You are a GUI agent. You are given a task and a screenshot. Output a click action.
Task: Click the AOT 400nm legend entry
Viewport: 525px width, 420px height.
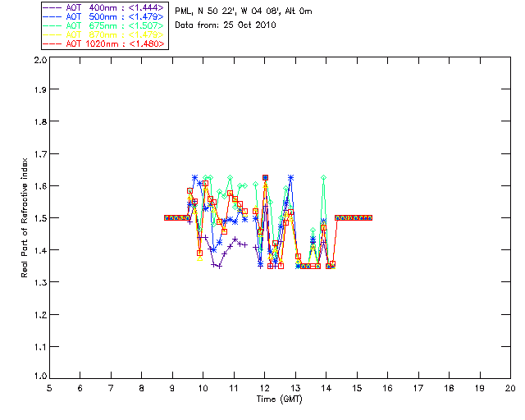(x=104, y=7)
